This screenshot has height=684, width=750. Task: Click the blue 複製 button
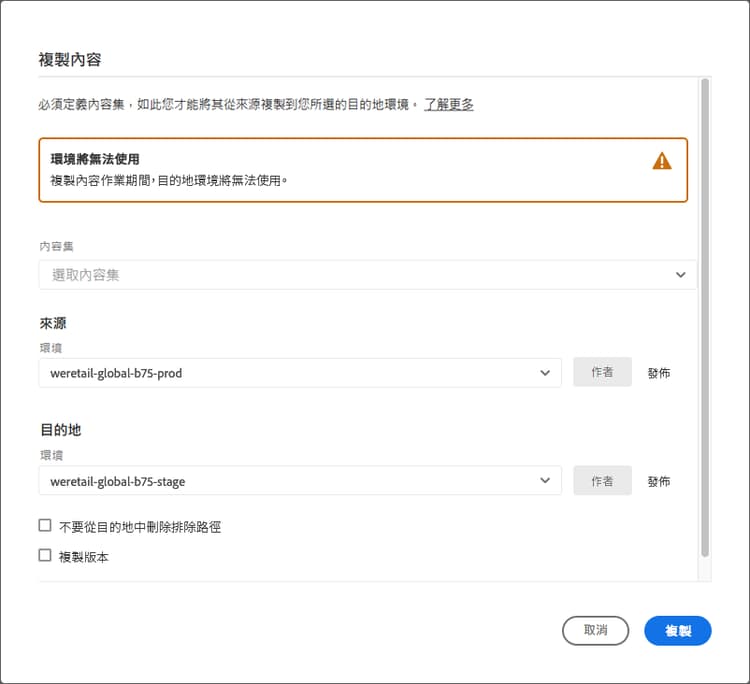click(x=678, y=631)
